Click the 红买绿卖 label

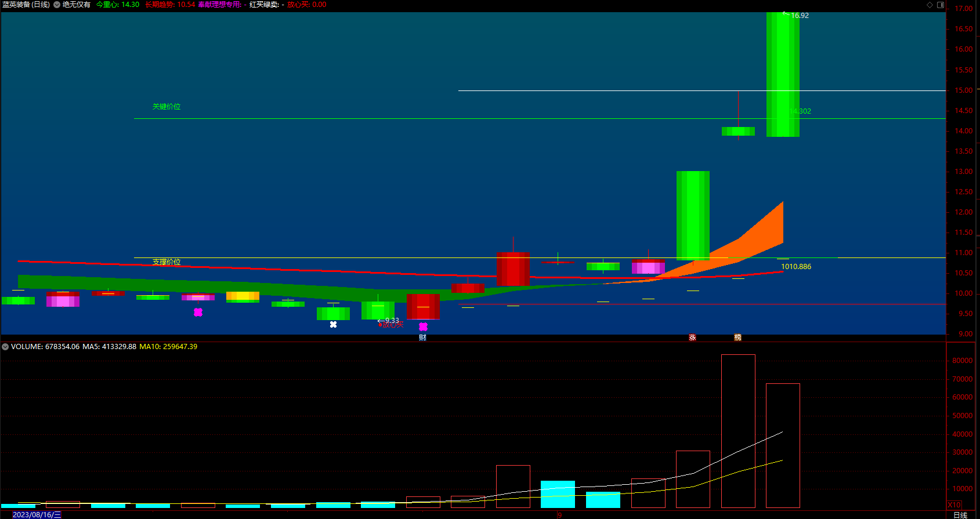(x=264, y=5)
